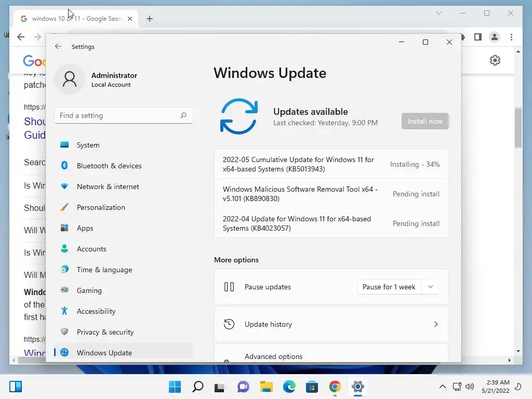Image resolution: width=532 pixels, height=399 pixels.
Task: Click the Bluetooth icon in sidebar
Action: pyautogui.click(x=64, y=165)
